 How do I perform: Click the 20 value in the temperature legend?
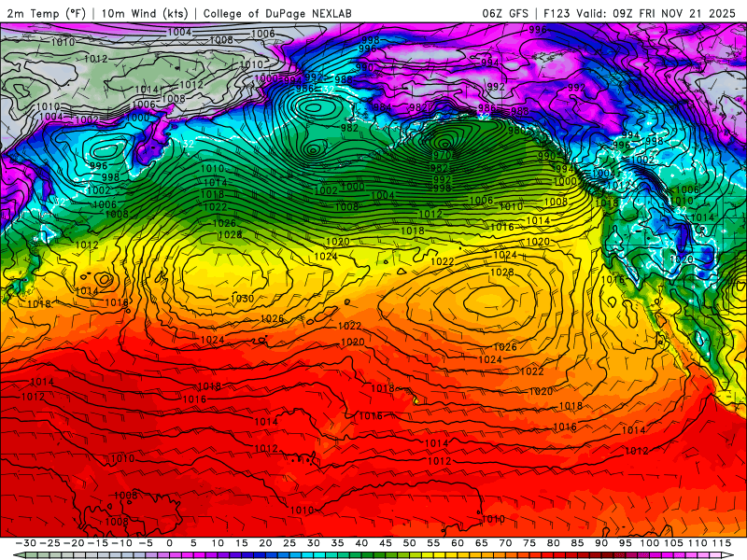(x=265, y=543)
